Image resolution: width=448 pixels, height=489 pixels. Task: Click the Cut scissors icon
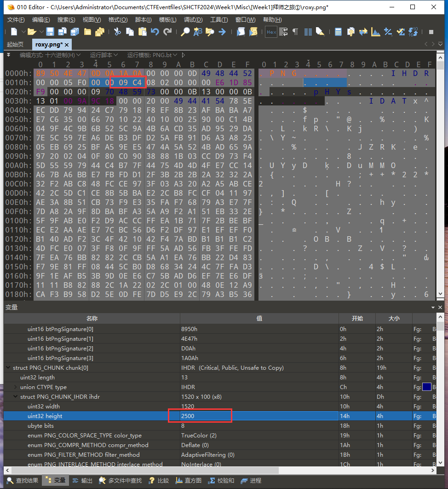[x=117, y=32]
